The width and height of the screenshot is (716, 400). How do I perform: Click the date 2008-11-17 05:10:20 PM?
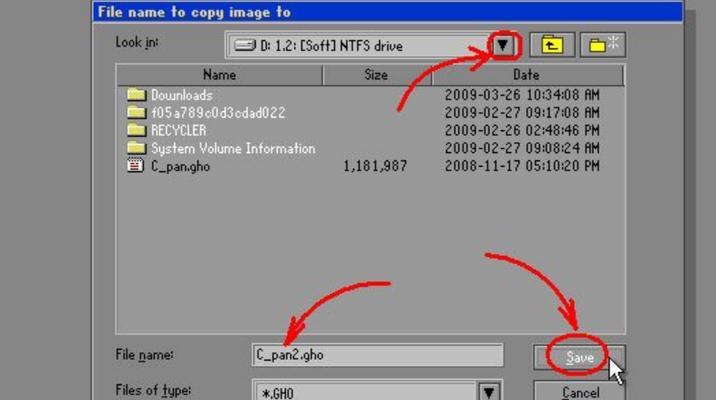click(522, 166)
